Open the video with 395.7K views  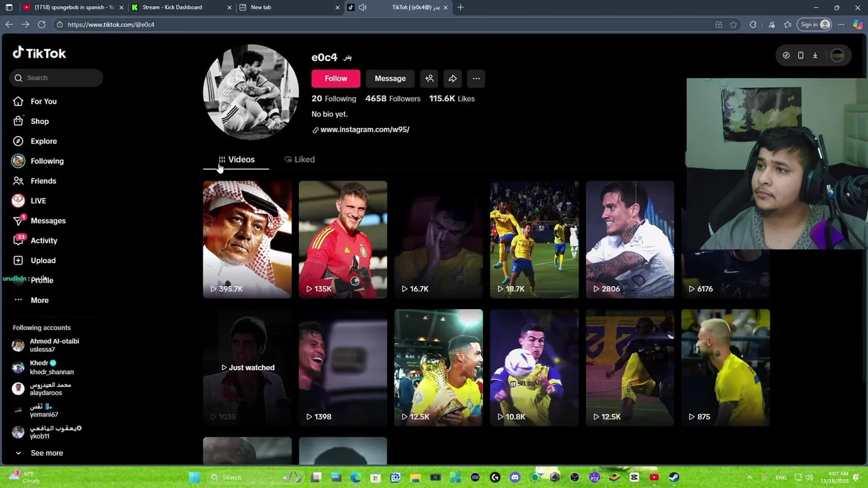coord(248,239)
